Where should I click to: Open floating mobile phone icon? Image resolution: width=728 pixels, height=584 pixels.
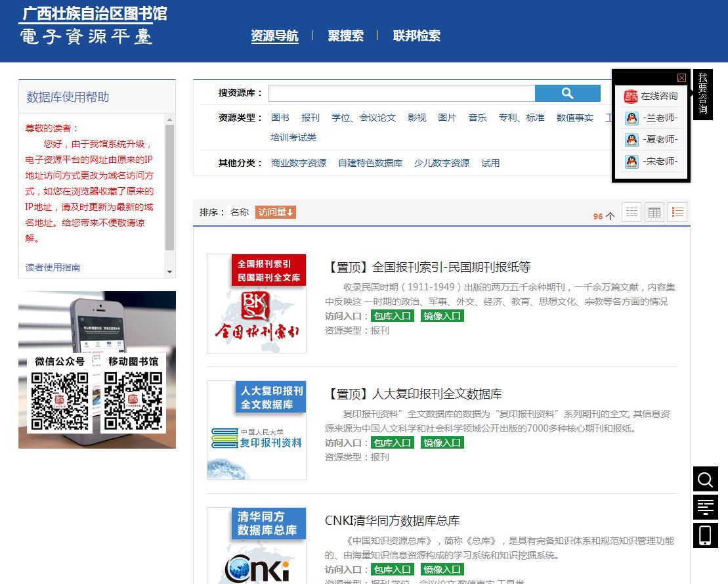coord(705,535)
